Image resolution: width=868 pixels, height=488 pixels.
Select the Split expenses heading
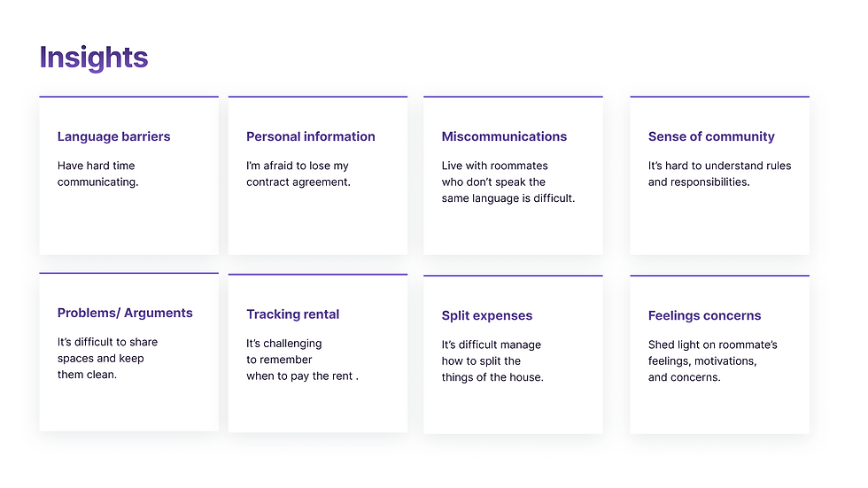[x=487, y=316]
